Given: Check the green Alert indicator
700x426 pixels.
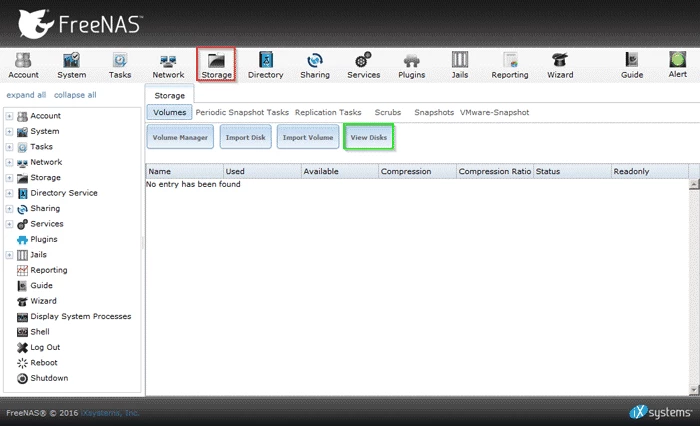Looking at the screenshot, I should pyautogui.click(x=677, y=65).
